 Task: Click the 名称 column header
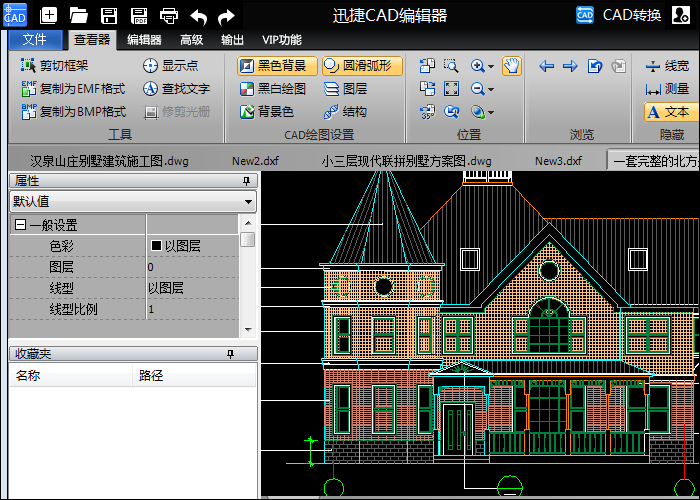tap(71, 375)
